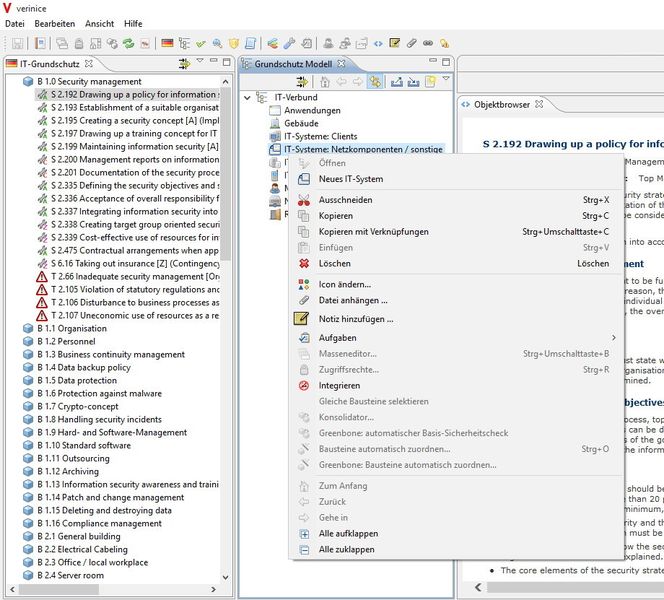Choose Kopieren mit Verknüpfungen
This screenshot has height=600, width=664.
click(x=455, y=232)
